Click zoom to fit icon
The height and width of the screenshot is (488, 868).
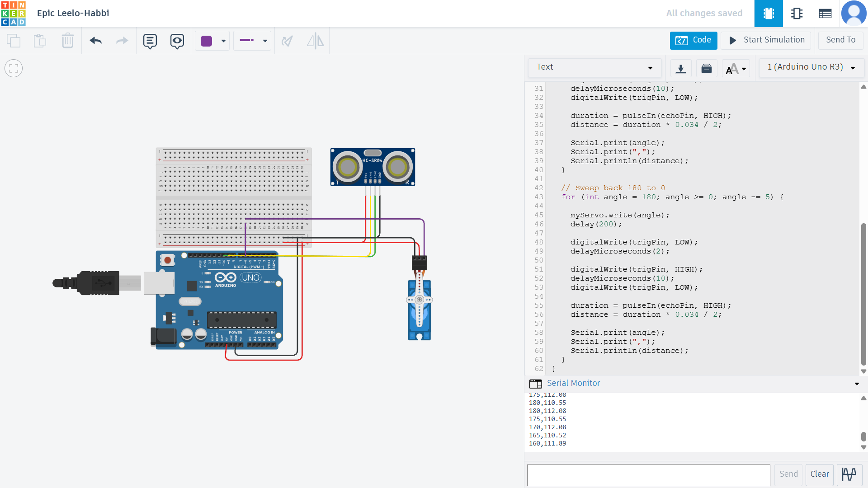[14, 68]
